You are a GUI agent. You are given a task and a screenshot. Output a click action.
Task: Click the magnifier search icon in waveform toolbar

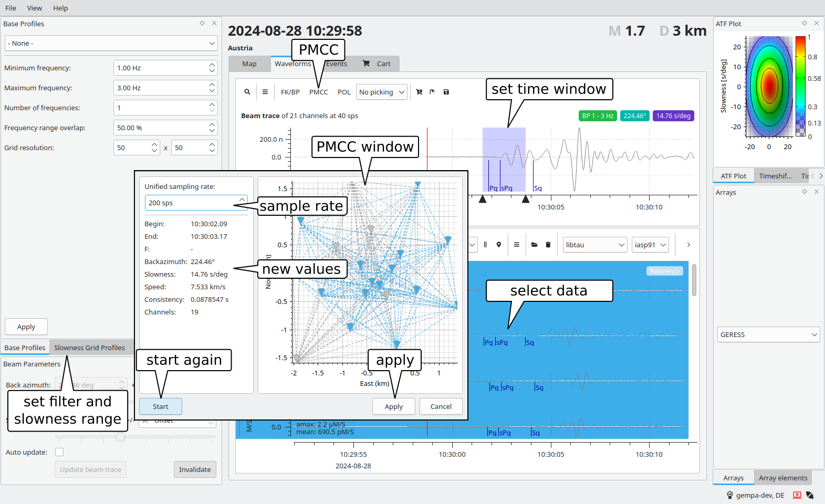coord(247,92)
